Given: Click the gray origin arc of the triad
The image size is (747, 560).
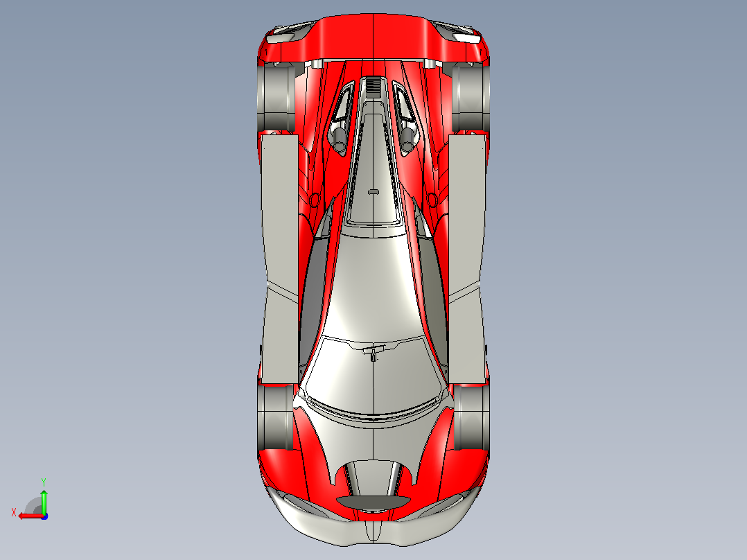Looking at the screenshot, I should 33,506.
